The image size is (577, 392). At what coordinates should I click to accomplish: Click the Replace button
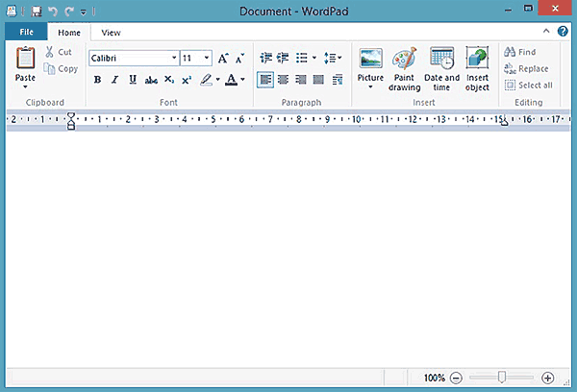tap(527, 68)
